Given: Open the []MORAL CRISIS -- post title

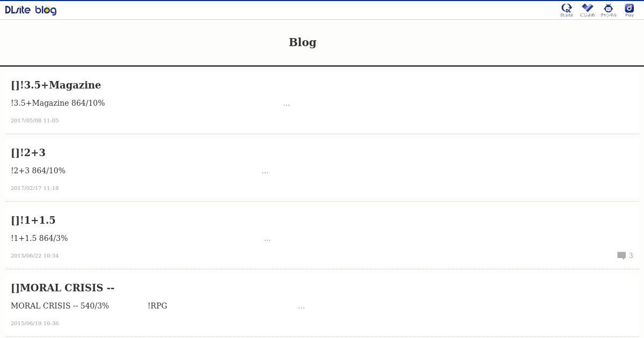Looking at the screenshot, I should click(63, 288).
